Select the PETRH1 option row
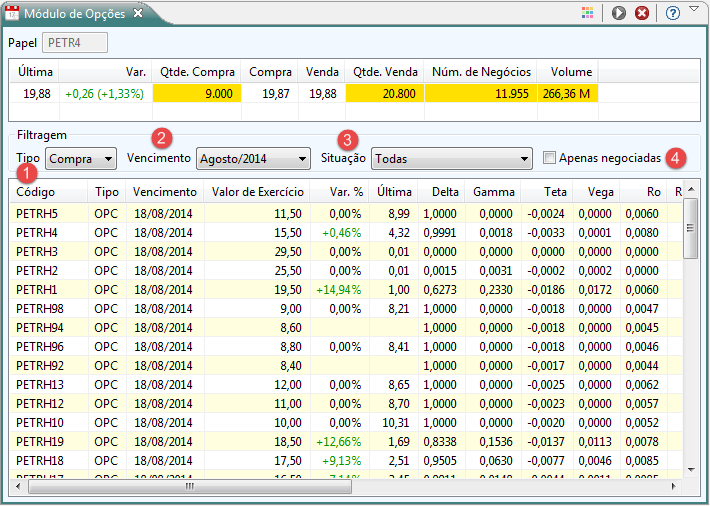The image size is (710, 506). tap(346, 289)
